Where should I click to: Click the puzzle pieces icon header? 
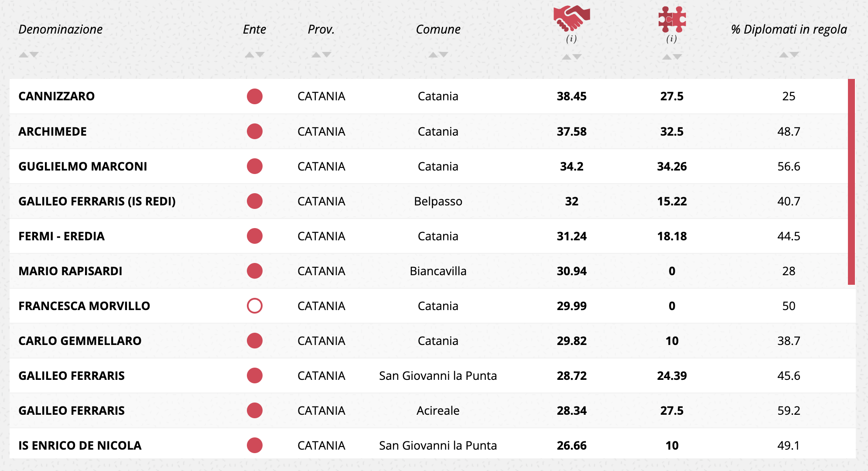click(x=672, y=19)
